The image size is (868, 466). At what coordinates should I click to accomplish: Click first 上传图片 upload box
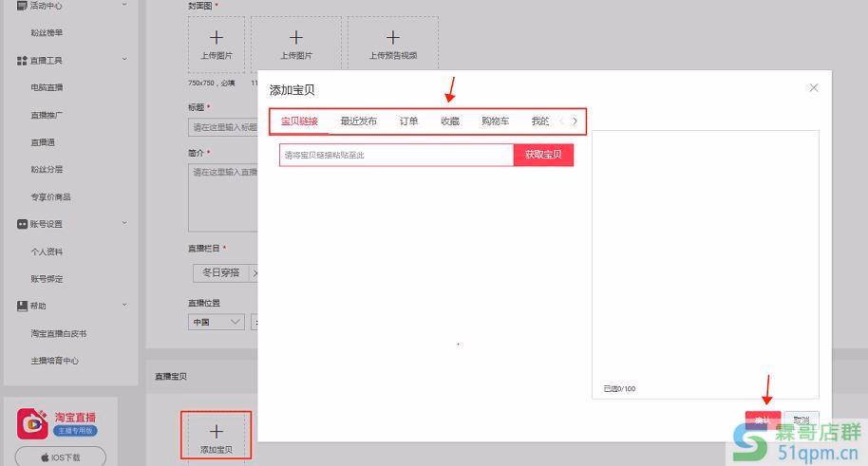217,45
